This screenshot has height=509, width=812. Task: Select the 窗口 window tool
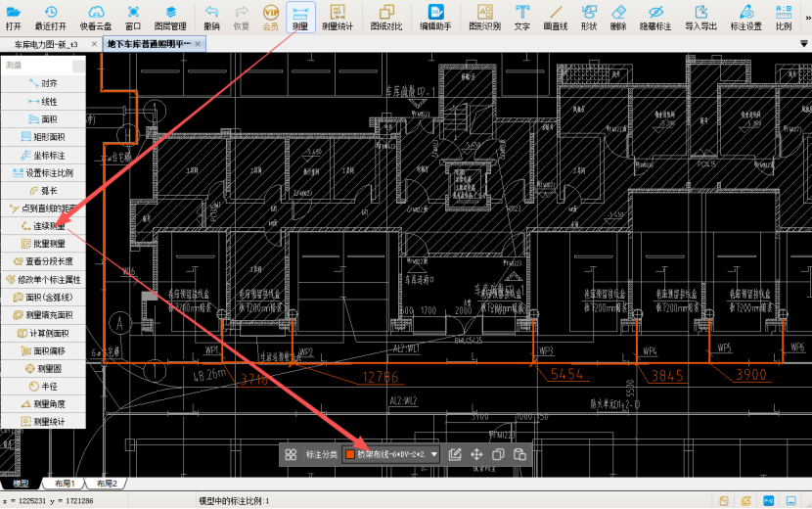[133, 18]
